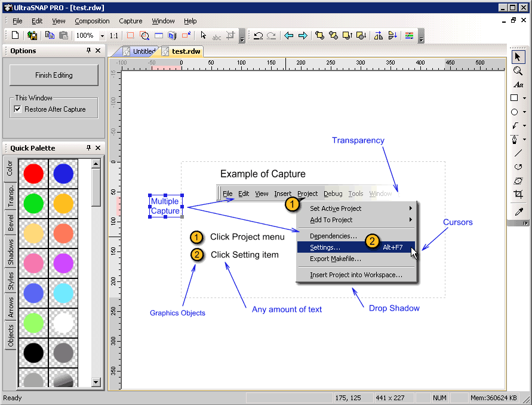Pin the Quick Palette panel
Image resolution: width=532 pixels, height=405 pixels.
88,148
